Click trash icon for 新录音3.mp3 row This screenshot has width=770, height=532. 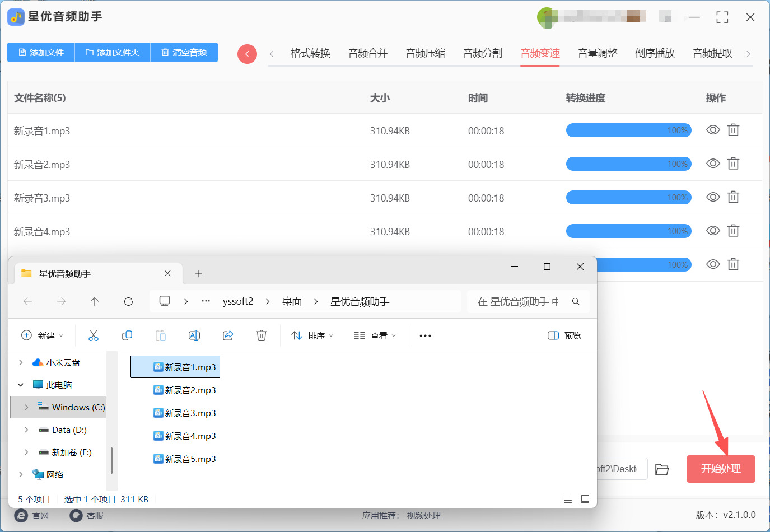click(x=733, y=197)
